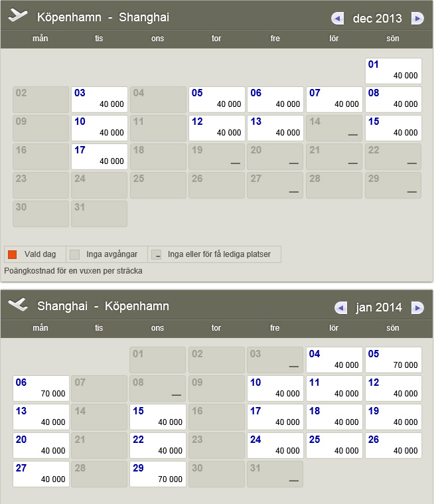Select December 17 outbound date
This screenshot has height=504, width=434.
(x=100, y=157)
